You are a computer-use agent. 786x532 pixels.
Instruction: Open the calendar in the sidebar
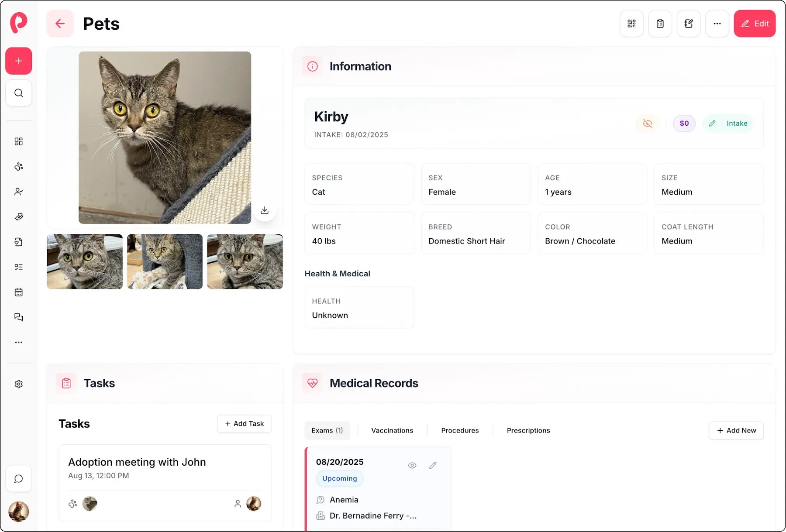[x=18, y=292]
